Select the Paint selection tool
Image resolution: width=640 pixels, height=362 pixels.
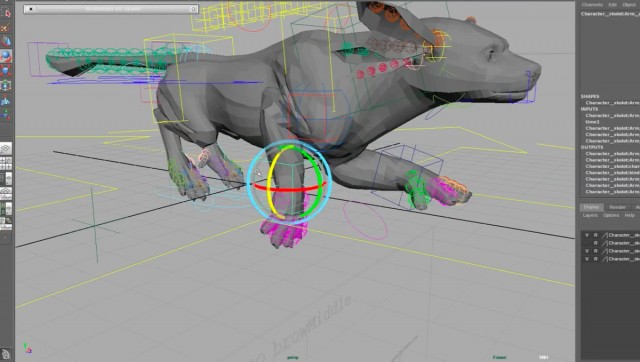(6, 27)
